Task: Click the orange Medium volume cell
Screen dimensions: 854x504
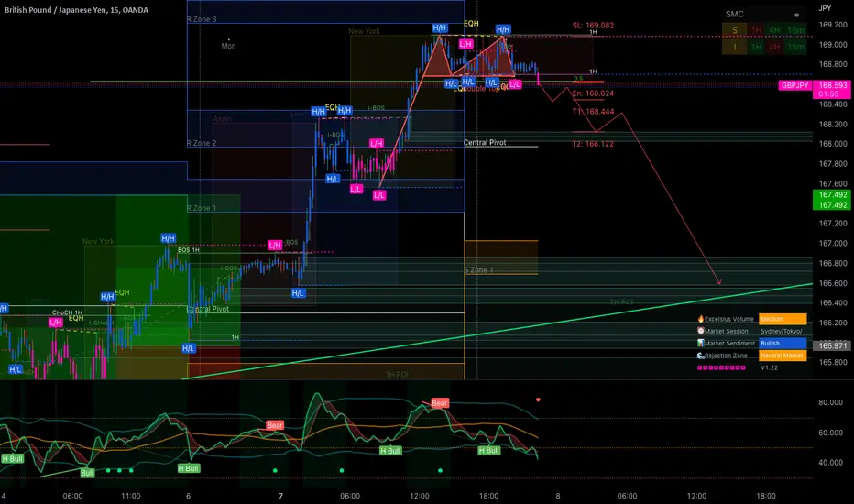Action: pos(783,319)
